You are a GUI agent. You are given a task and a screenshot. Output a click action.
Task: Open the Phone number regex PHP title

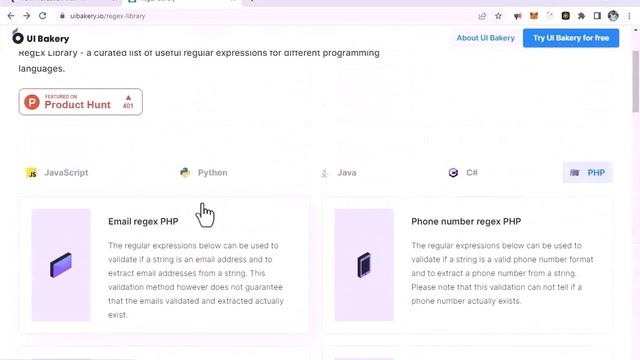466,221
